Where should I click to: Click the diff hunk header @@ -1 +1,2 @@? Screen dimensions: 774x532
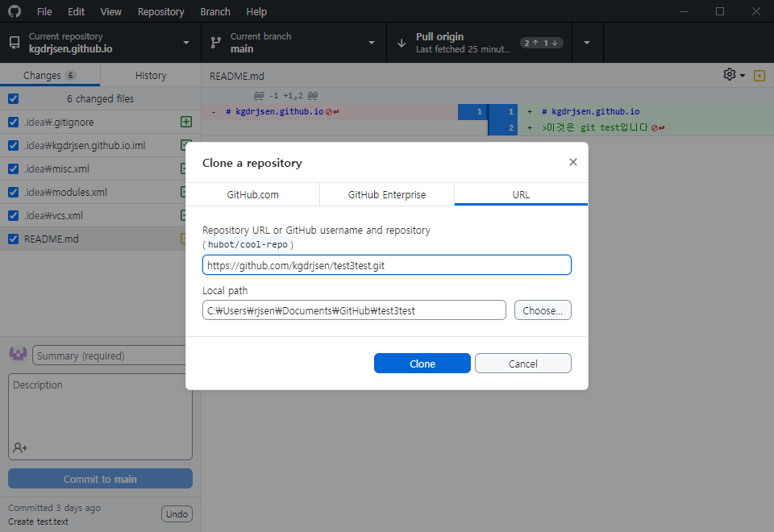[x=285, y=96]
